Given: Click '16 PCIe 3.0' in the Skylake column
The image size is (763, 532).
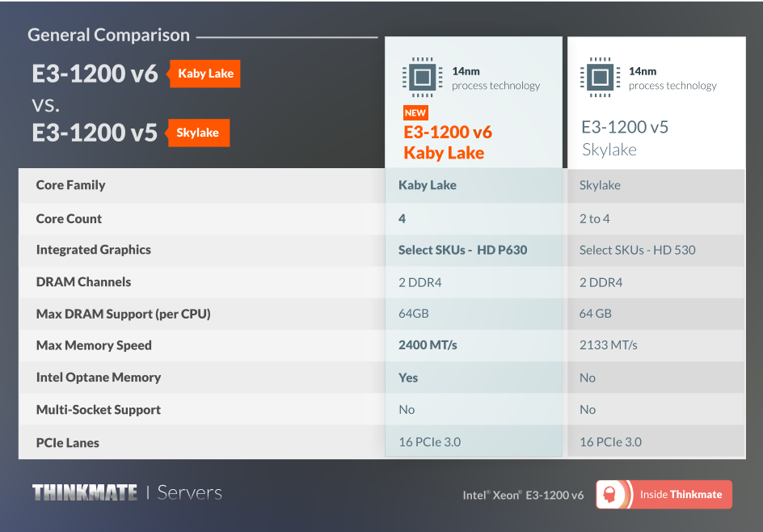Looking at the screenshot, I should click(x=611, y=442).
